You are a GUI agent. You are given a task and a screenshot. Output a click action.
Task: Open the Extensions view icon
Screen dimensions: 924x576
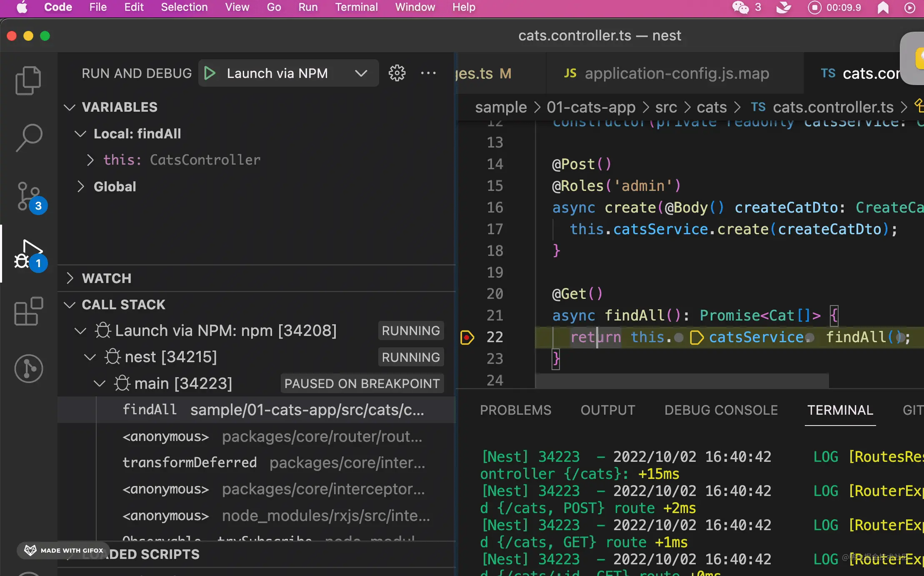(29, 311)
